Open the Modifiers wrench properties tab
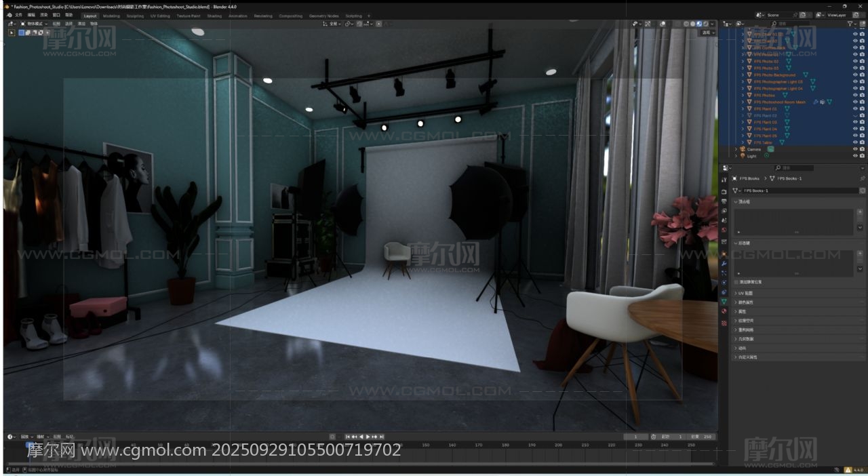The width and height of the screenshot is (868, 476). click(x=724, y=263)
